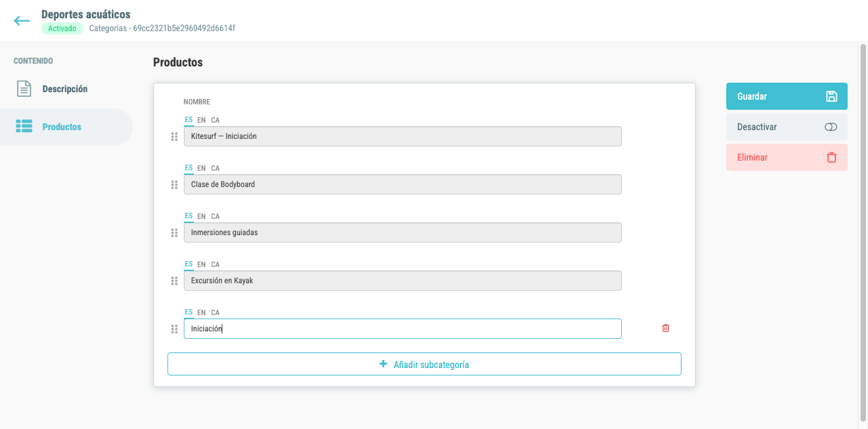This screenshot has height=429, width=868.
Task: Switch Inmersiones guiadas name to EN
Action: click(201, 216)
